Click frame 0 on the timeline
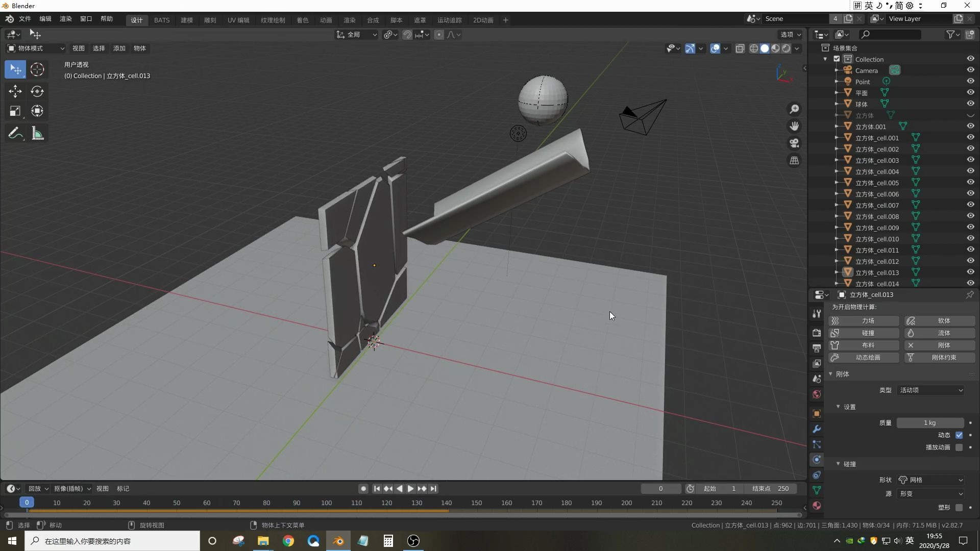 coord(26,503)
